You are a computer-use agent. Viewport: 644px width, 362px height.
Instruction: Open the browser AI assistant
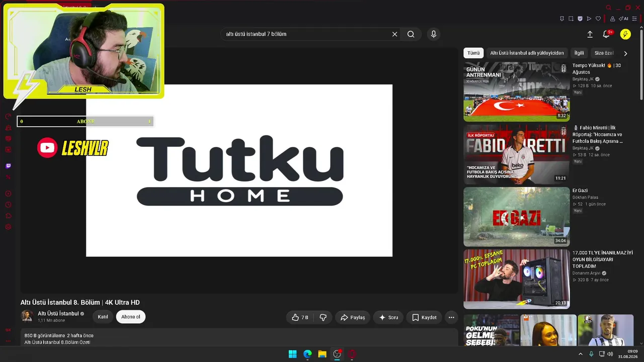coord(624,19)
